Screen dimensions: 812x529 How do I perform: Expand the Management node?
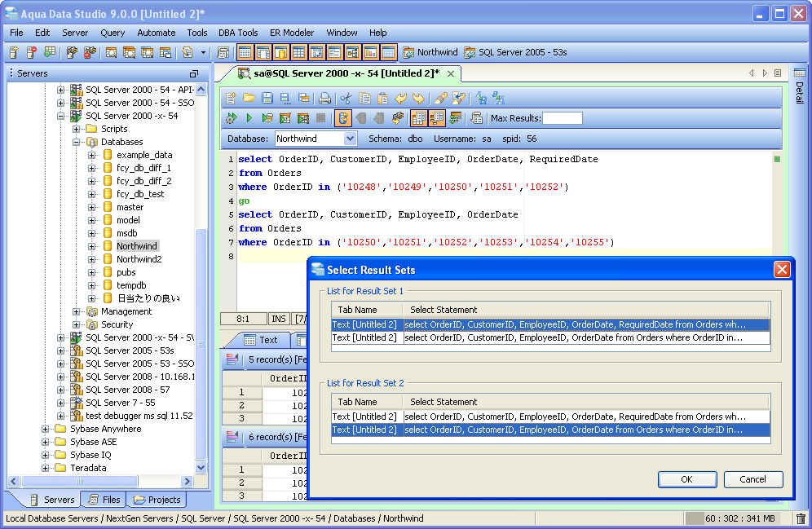coord(76,311)
